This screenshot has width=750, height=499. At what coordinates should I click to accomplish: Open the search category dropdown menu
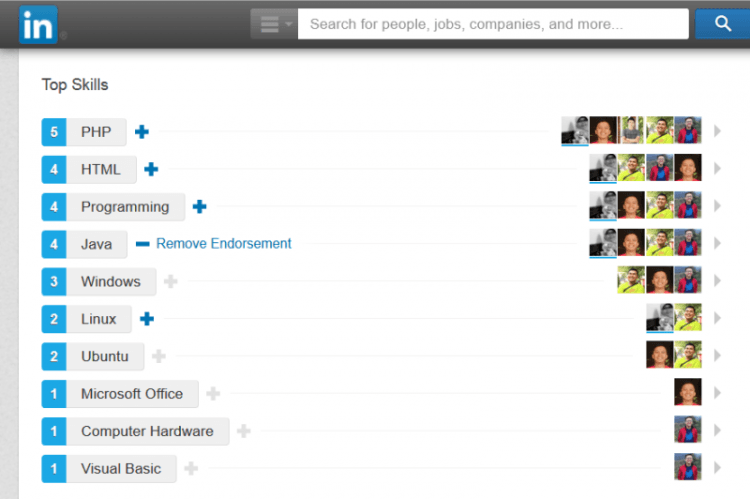(274, 23)
